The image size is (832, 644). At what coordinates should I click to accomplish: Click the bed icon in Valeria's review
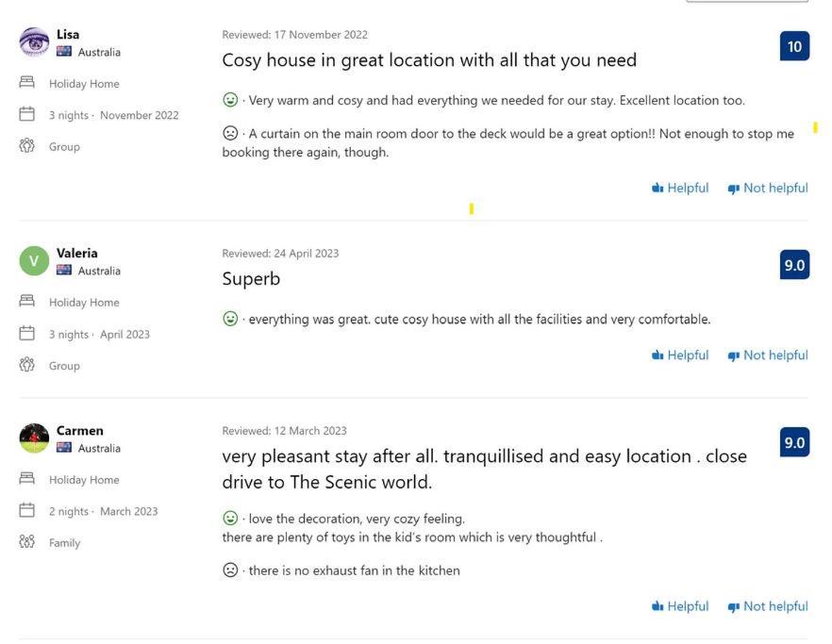coord(26,302)
